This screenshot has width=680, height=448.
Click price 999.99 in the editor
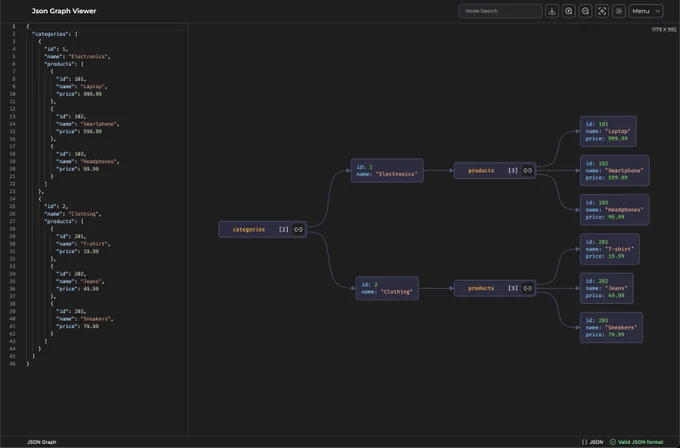[x=92, y=94]
